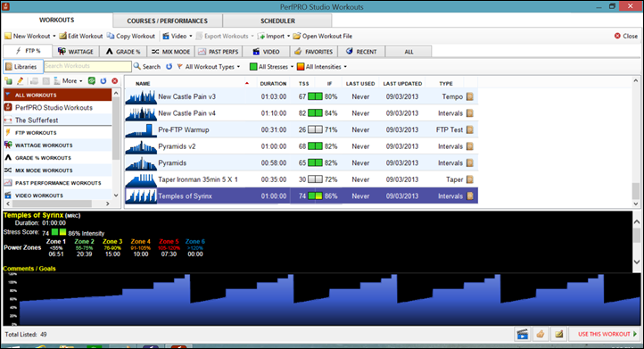Image resolution: width=644 pixels, height=349 pixels.
Task: Toggle the Libraries panel button
Action: (x=21, y=67)
